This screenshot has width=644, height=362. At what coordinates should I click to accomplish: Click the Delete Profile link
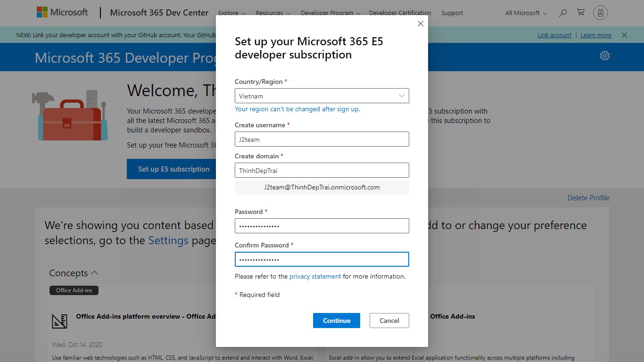tap(588, 198)
